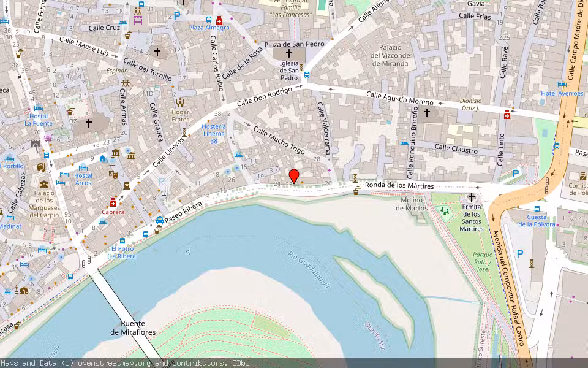Viewport: 588px width, 368px height.
Task: Click the Hostal La Fuente label
Action: (39, 120)
